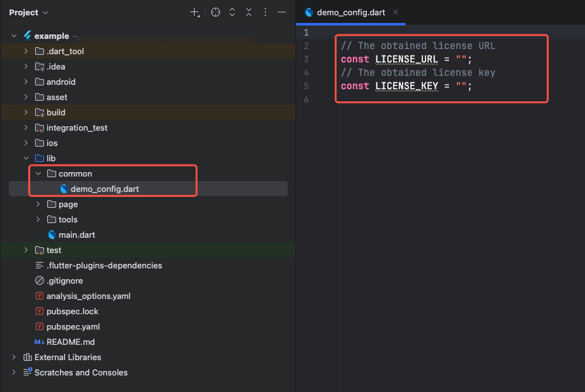Collapse the common folder
585x392 pixels.
pyautogui.click(x=38, y=173)
